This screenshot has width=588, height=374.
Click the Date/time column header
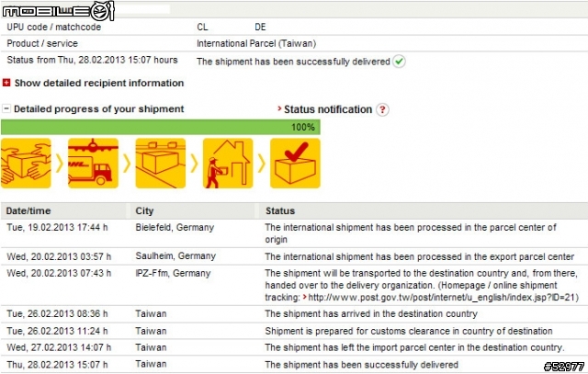pos(28,210)
